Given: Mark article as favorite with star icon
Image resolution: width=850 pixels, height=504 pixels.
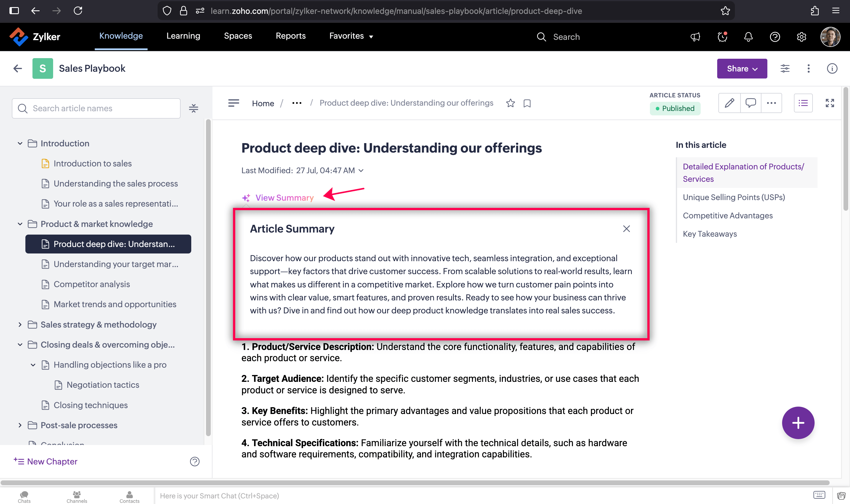Looking at the screenshot, I should (510, 103).
